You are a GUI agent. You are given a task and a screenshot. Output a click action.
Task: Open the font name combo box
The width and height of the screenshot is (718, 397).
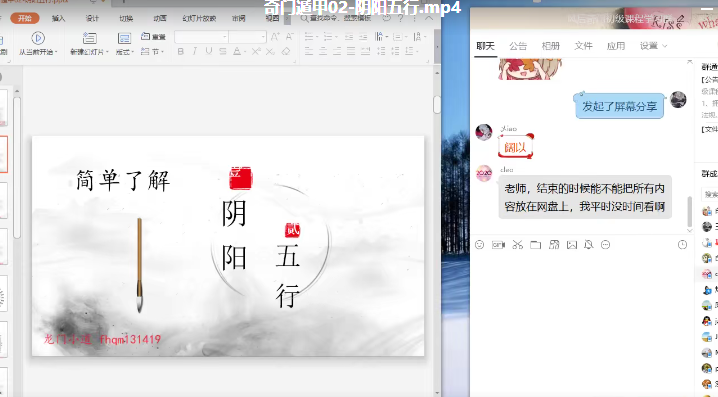click(x=201, y=37)
